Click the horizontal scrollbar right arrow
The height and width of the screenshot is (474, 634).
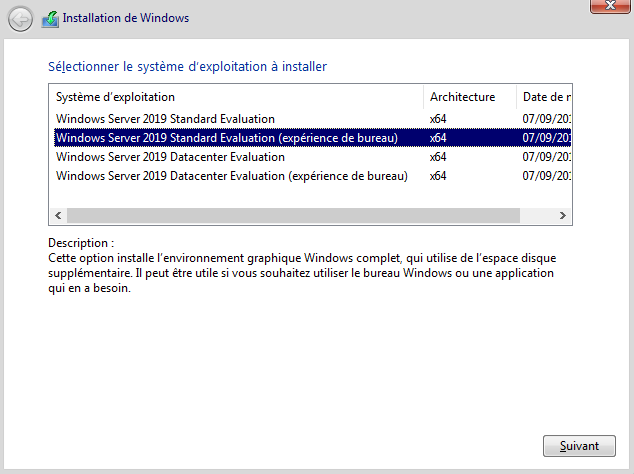pos(562,216)
